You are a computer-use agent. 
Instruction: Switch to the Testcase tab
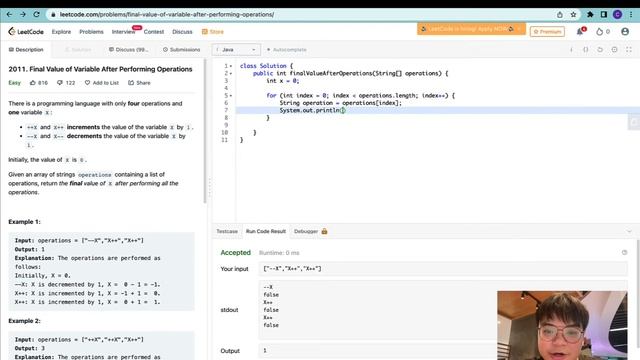coord(227,231)
